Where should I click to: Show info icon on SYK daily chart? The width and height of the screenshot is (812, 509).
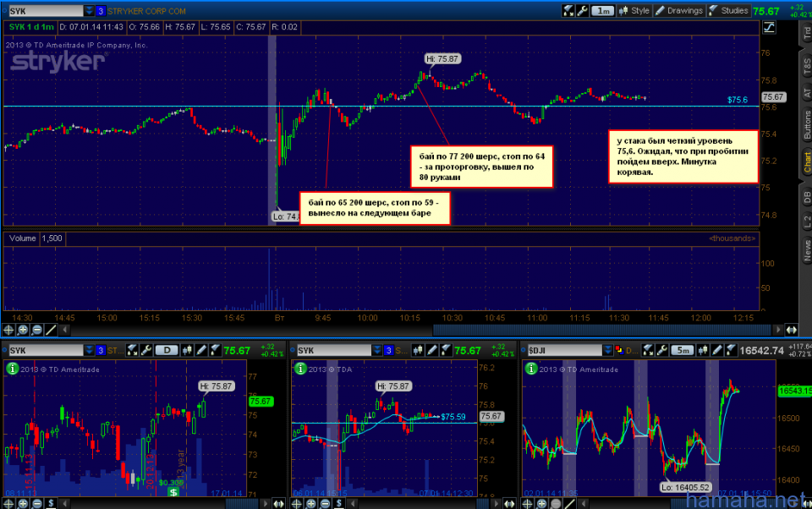[12, 369]
